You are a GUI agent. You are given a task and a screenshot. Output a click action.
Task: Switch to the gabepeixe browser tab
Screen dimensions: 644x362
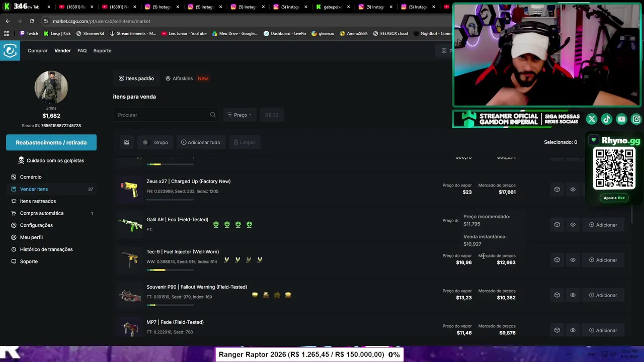(333, 7)
